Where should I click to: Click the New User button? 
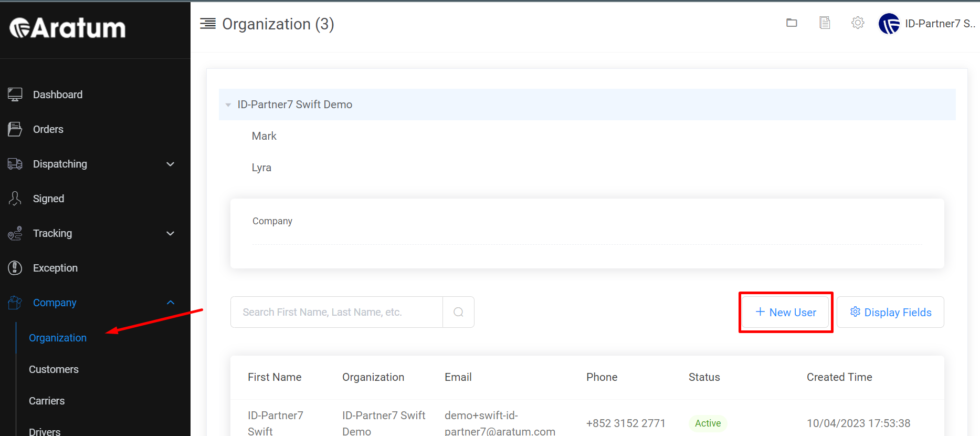point(785,312)
